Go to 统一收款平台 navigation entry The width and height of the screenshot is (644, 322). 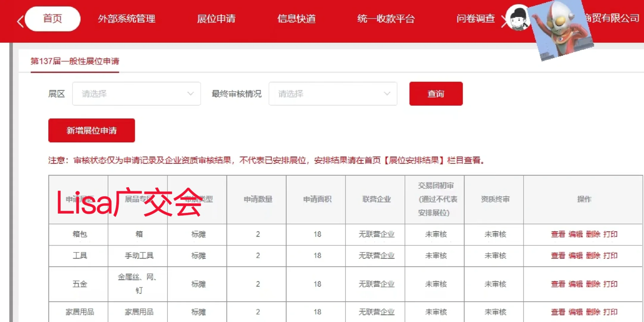386,19
